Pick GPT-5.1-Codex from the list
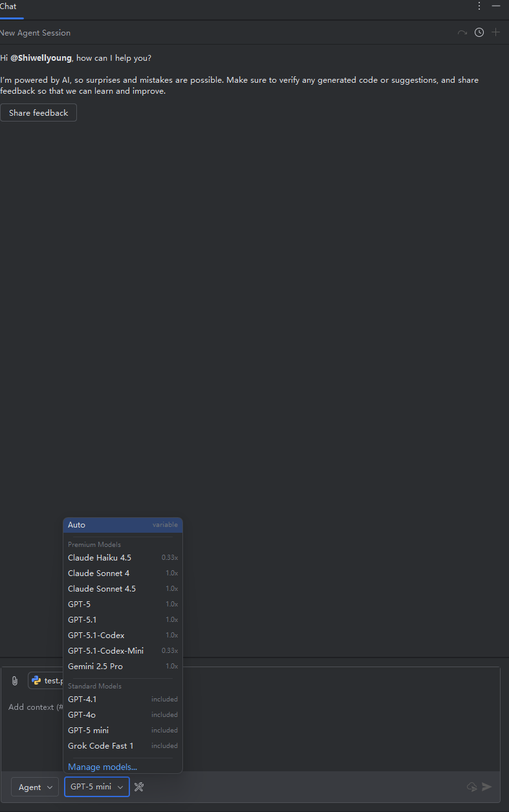The height and width of the screenshot is (812, 509). coord(123,635)
